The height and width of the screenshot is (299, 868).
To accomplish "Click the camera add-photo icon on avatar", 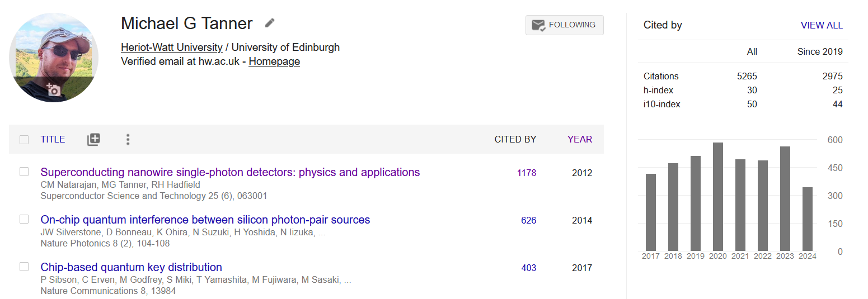I will click(53, 89).
